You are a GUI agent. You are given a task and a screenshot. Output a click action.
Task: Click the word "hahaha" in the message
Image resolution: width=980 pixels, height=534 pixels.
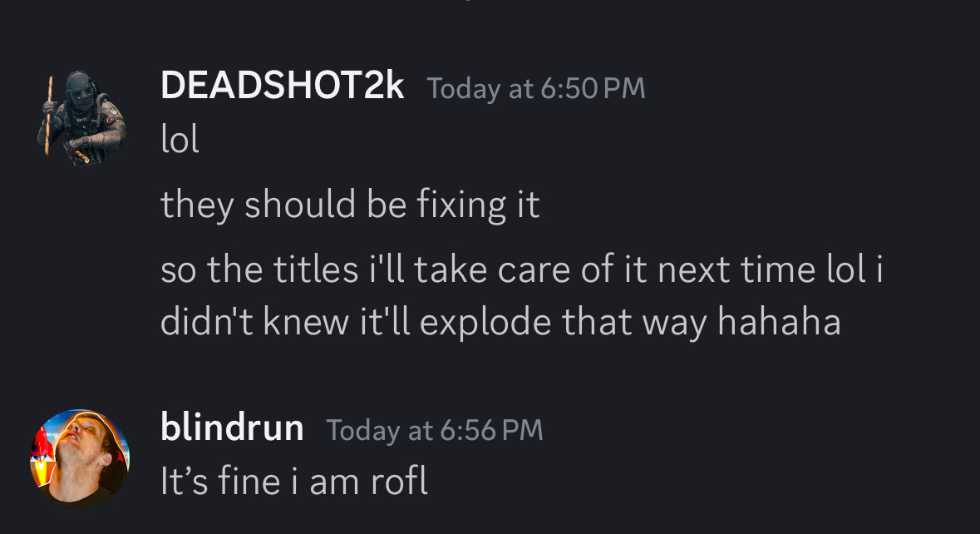click(779, 321)
